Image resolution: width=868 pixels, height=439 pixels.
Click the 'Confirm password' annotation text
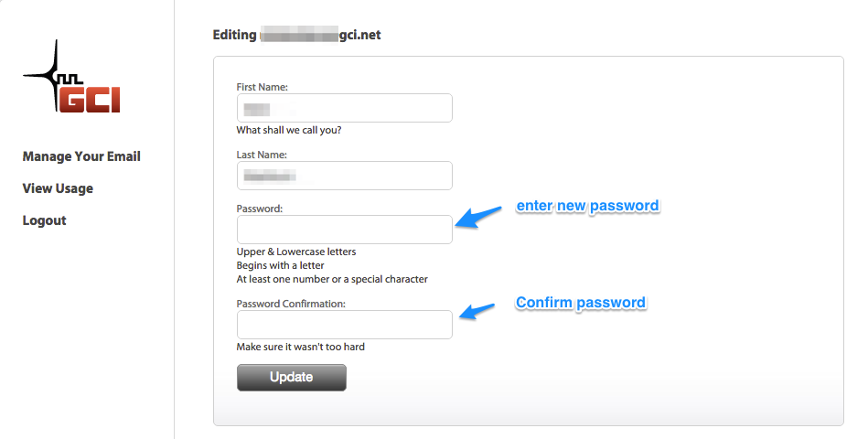click(x=581, y=303)
